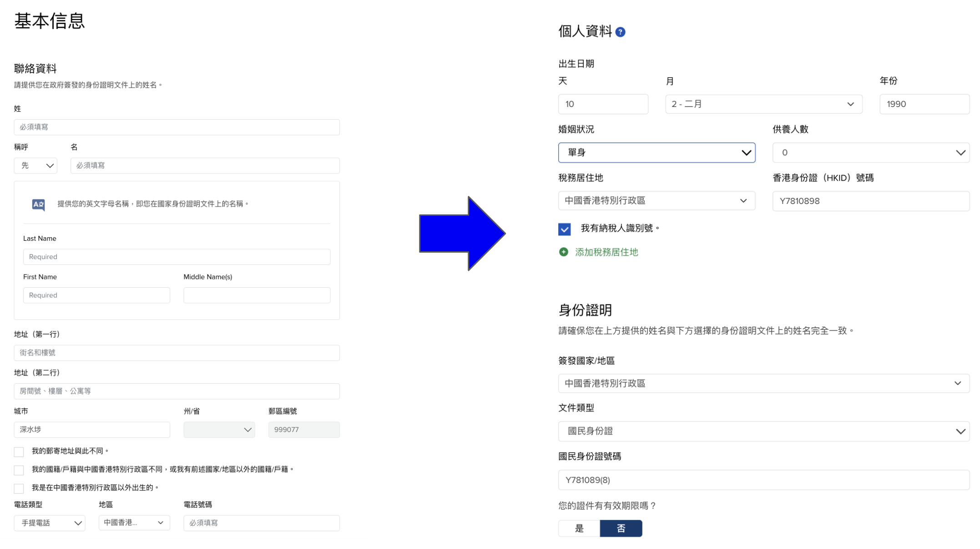Open the 供養人數 dropdown

click(871, 152)
